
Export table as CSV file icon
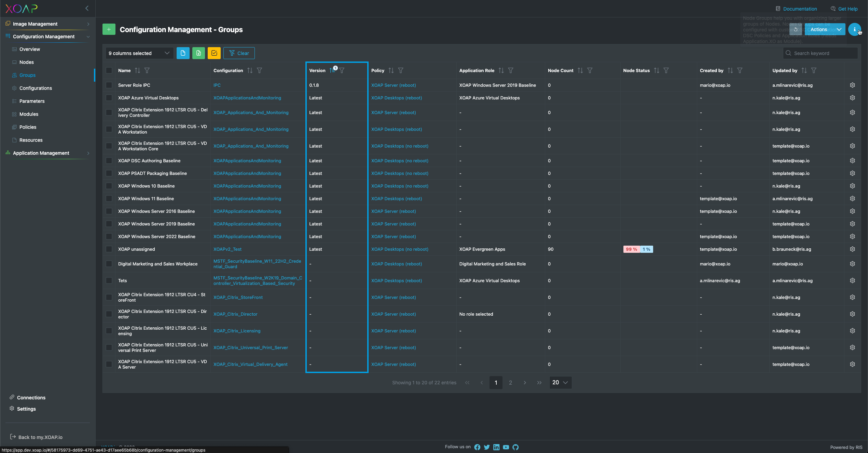[183, 53]
